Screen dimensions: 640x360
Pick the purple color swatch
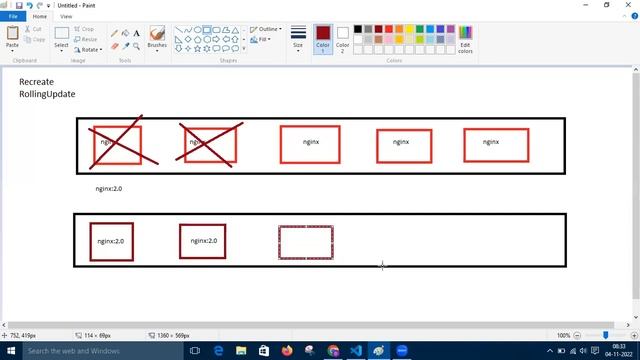click(451, 29)
